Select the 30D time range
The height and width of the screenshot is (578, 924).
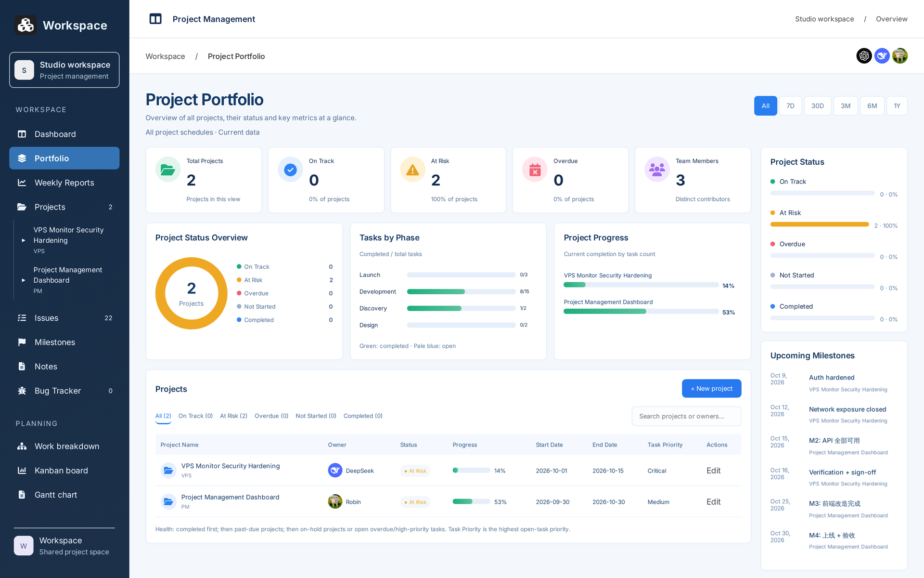point(817,106)
